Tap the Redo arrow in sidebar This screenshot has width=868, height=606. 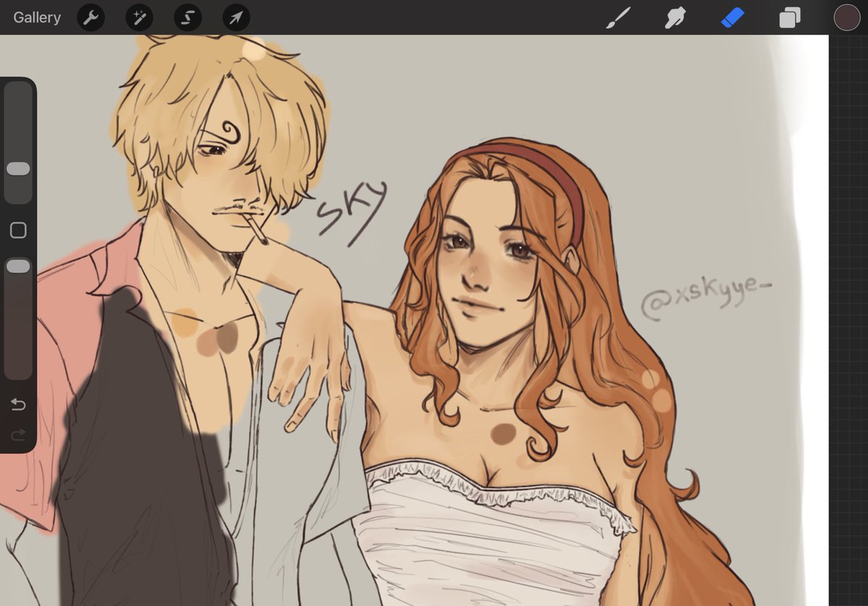pos(18,435)
